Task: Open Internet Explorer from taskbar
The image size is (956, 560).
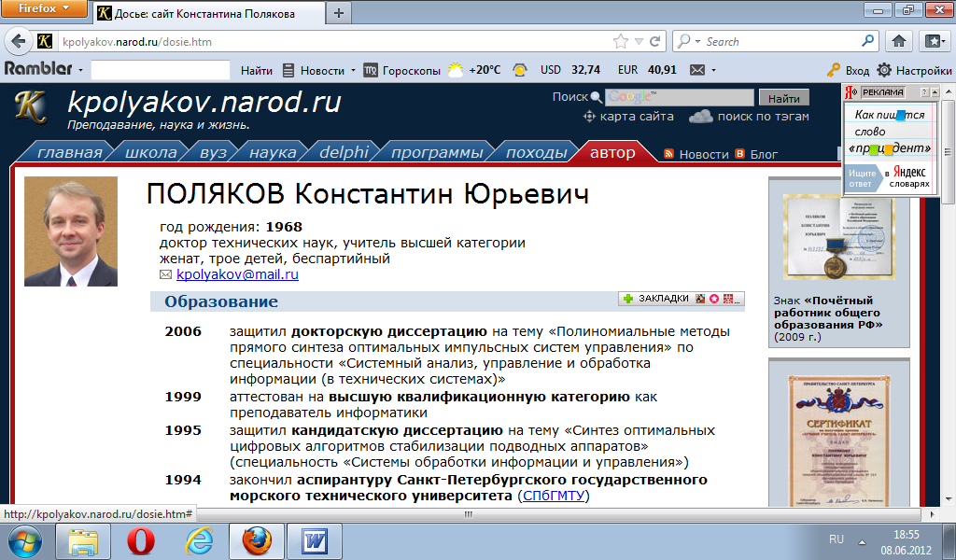Action: tap(200, 541)
